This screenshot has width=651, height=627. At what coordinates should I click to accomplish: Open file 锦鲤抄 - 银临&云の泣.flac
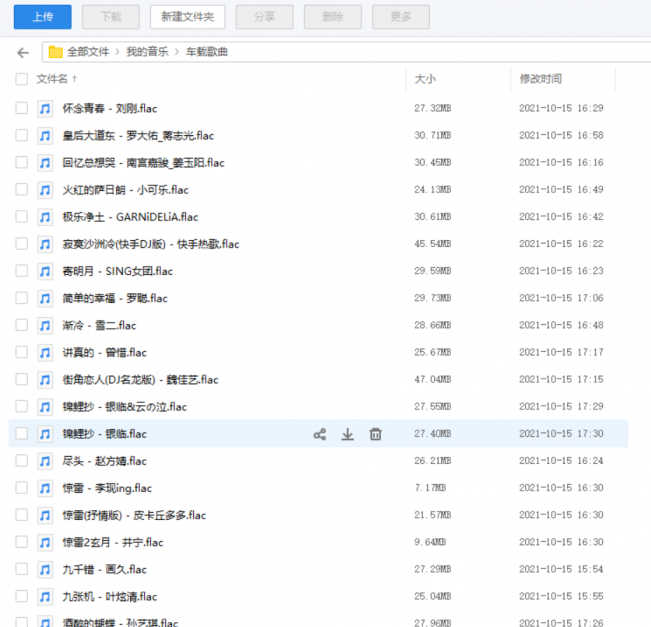[x=125, y=407]
